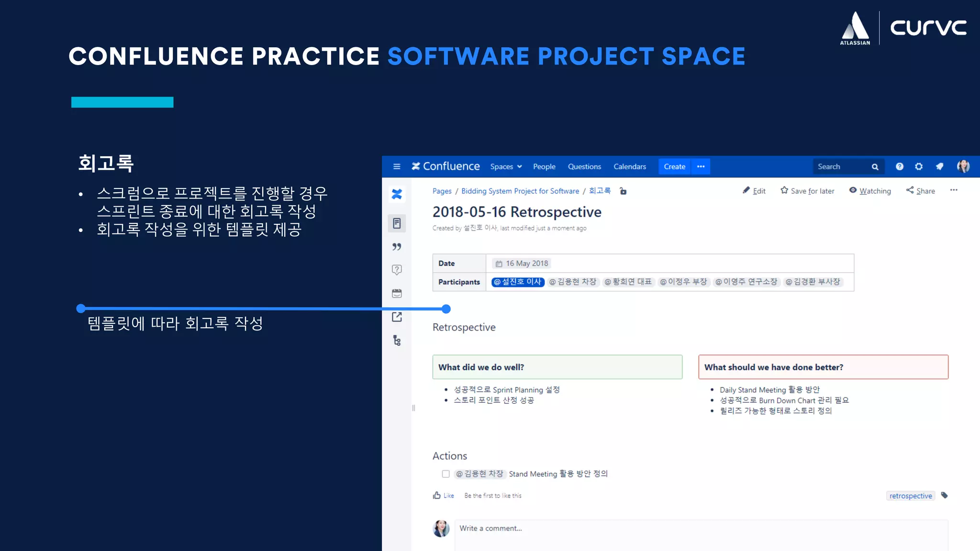Click the What did we do well panel
This screenshot has width=980, height=551.
pyautogui.click(x=557, y=367)
